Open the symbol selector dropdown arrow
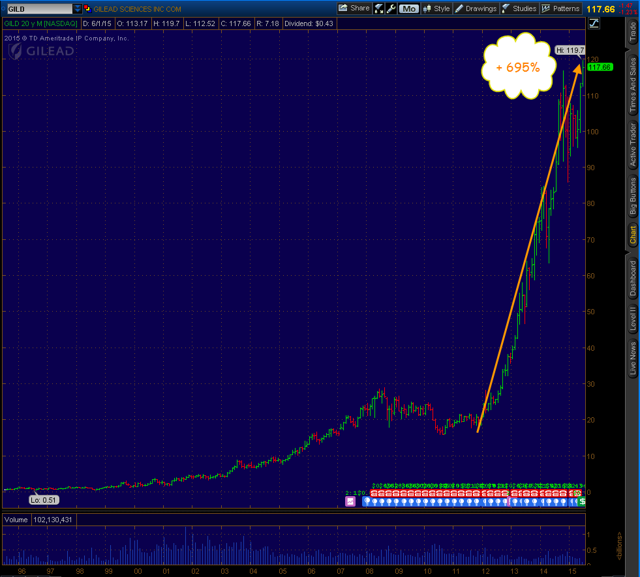Image resolution: width=640 pixels, height=577 pixels. tap(78, 9)
